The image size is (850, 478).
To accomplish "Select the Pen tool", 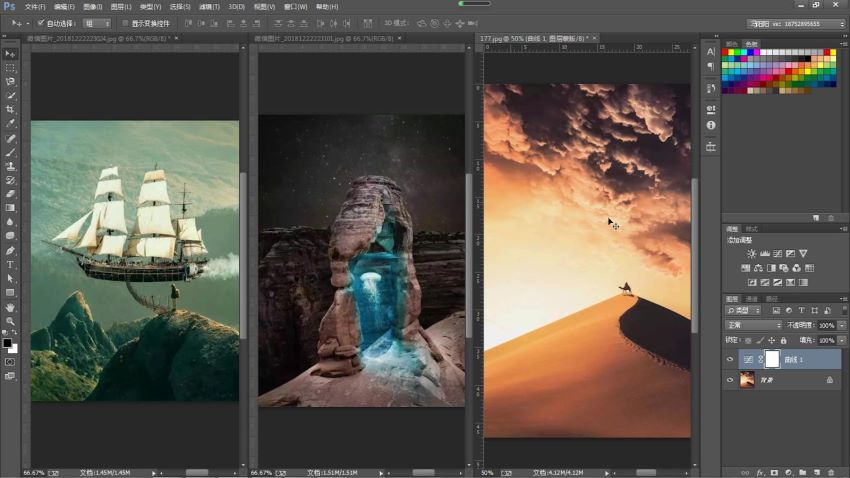I will click(10, 250).
